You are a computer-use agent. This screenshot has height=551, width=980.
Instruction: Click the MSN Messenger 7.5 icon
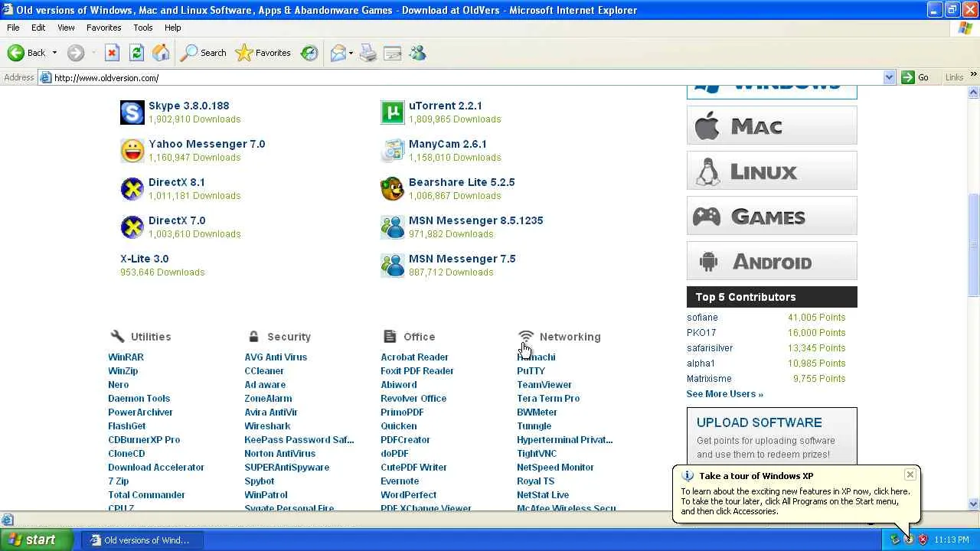point(393,266)
